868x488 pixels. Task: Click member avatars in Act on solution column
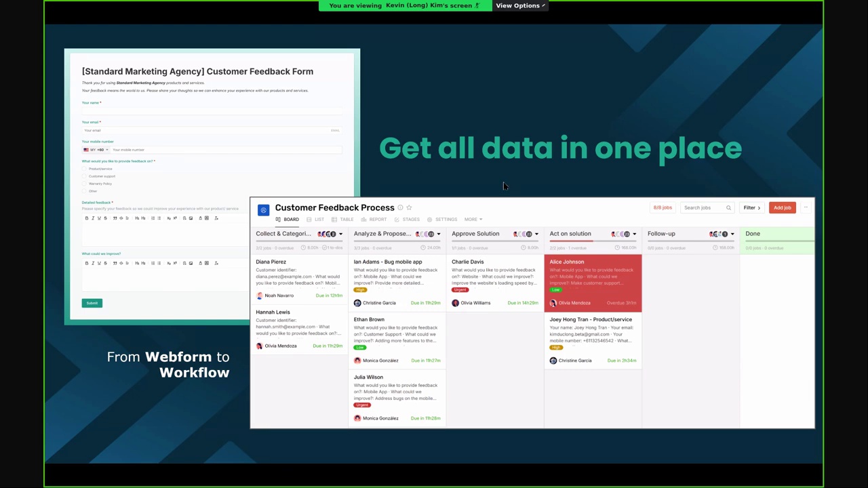[x=620, y=234]
